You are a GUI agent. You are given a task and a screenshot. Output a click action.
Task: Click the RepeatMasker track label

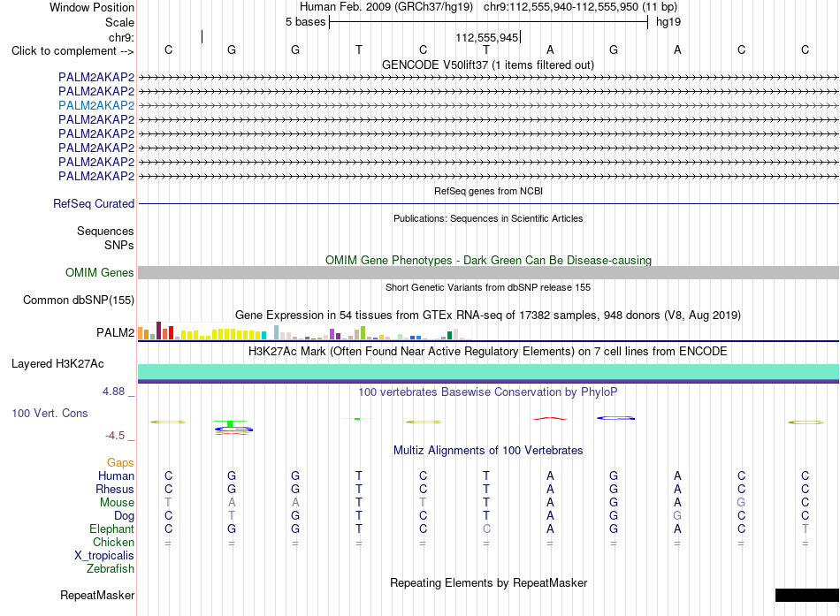[x=97, y=595]
